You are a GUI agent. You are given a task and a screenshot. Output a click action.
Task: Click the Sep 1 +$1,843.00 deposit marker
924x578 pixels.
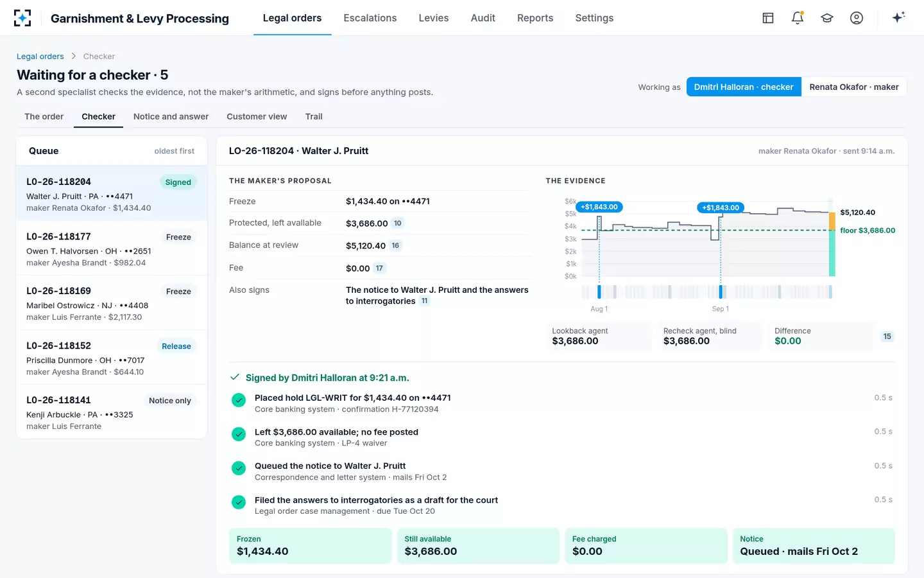[721, 207]
